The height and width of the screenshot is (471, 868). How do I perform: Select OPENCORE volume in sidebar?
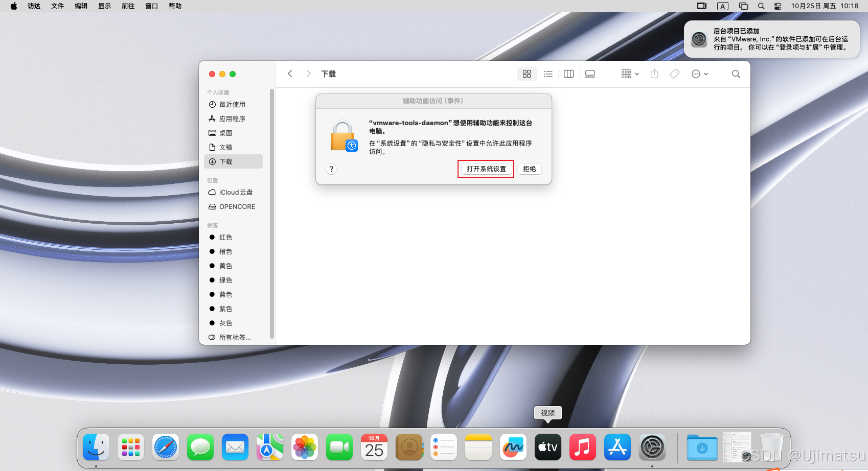point(233,206)
